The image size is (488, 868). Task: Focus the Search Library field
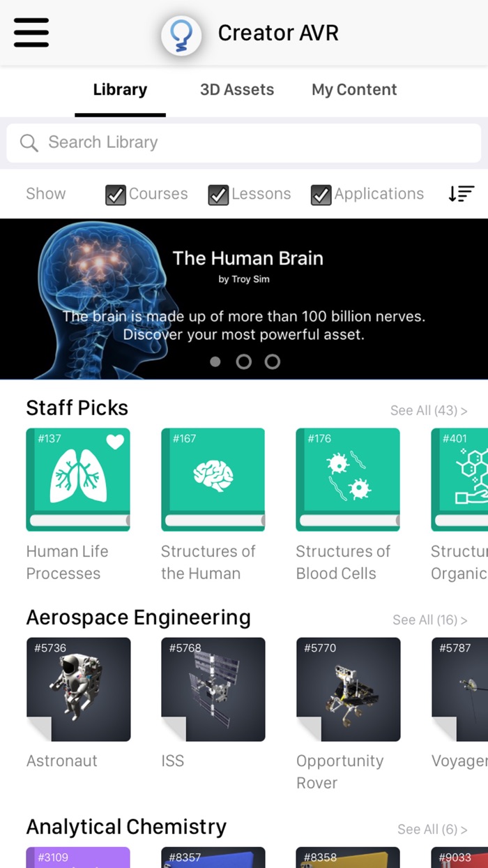[244, 143]
